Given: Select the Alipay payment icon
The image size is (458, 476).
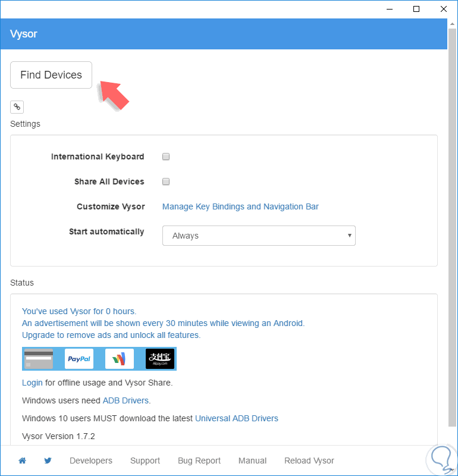Looking at the screenshot, I should coord(160,359).
